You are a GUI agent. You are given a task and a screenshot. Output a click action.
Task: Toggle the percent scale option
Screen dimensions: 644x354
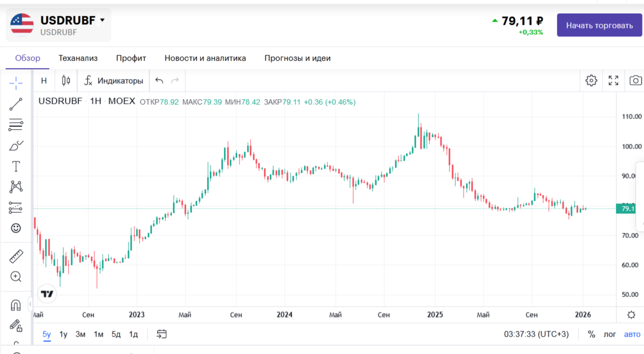click(x=591, y=334)
